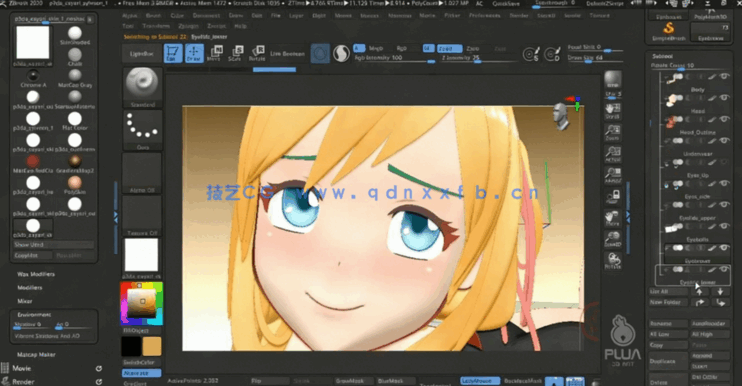
Task: Toggle the Mrgb paint mode
Action: (x=375, y=48)
